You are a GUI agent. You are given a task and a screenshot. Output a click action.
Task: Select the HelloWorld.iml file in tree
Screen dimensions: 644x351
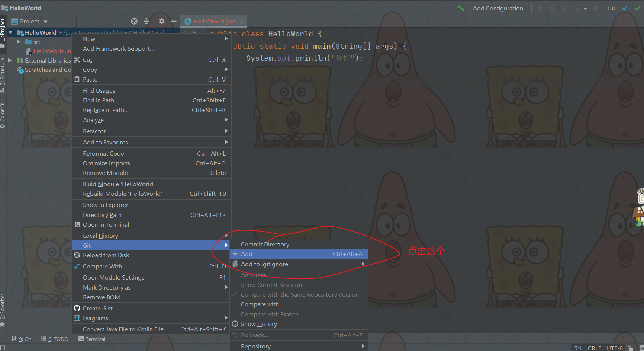point(48,51)
